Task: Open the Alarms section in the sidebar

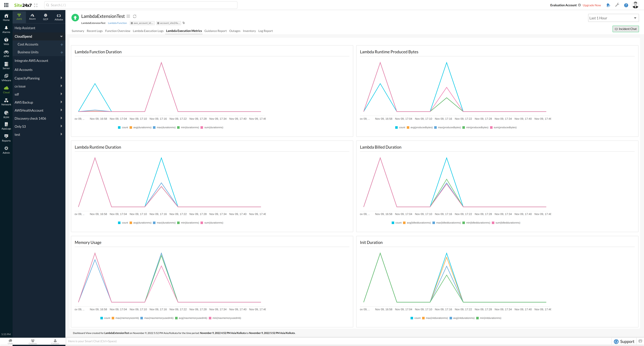Action: [x=6, y=29]
